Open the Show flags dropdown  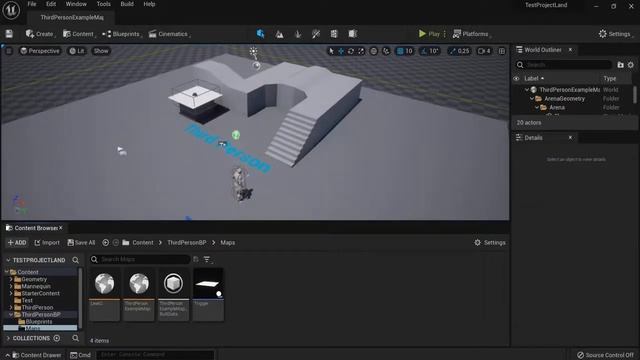click(x=101, y=51)
